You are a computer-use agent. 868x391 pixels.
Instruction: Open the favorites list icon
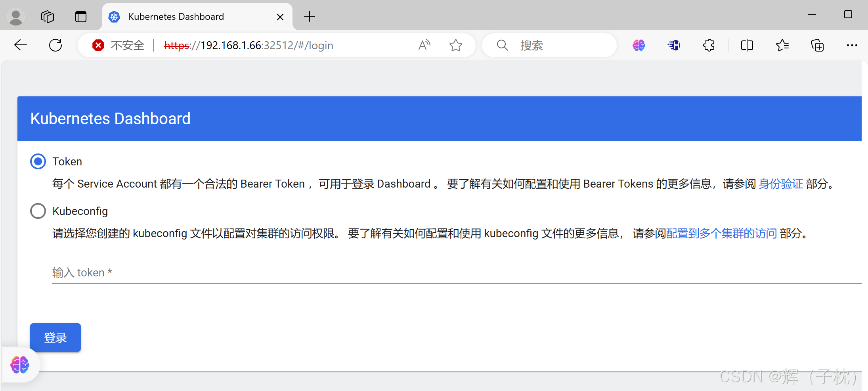point(782,45)
